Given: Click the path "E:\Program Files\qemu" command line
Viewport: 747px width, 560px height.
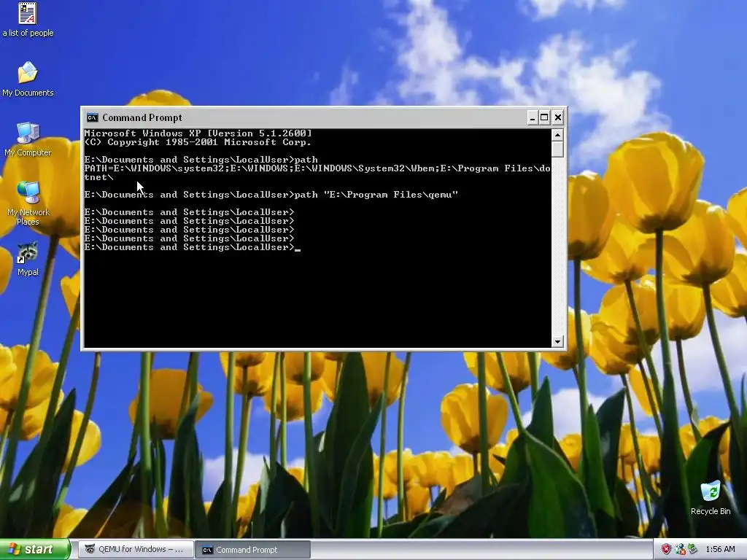Looking at the screenshot, I should click(x=271, y=195).
